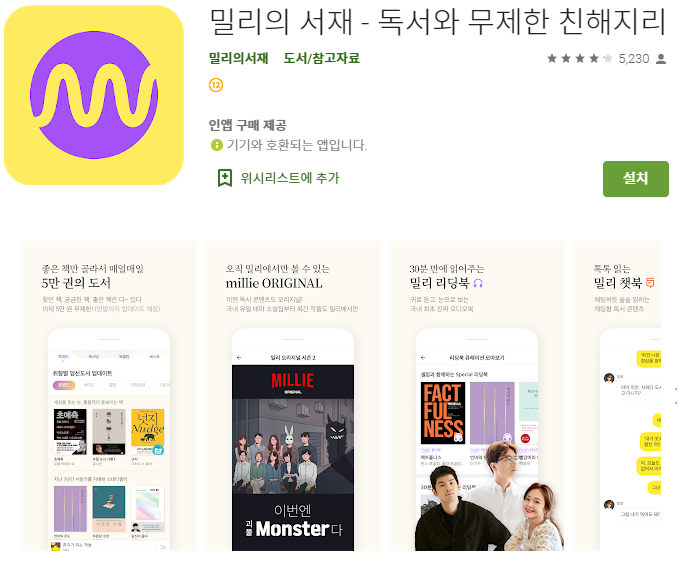Open the 5만 권의 도서 screenshot
Image resolution: width=677 pixels, height=567 pixels.
(x=109, y=396)
